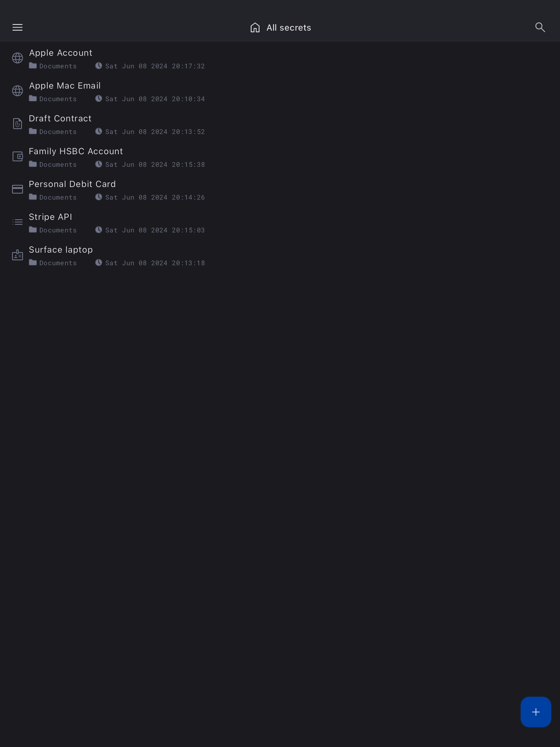Click card icon for Personal Debit Card
560x747 pixels.
17,189
